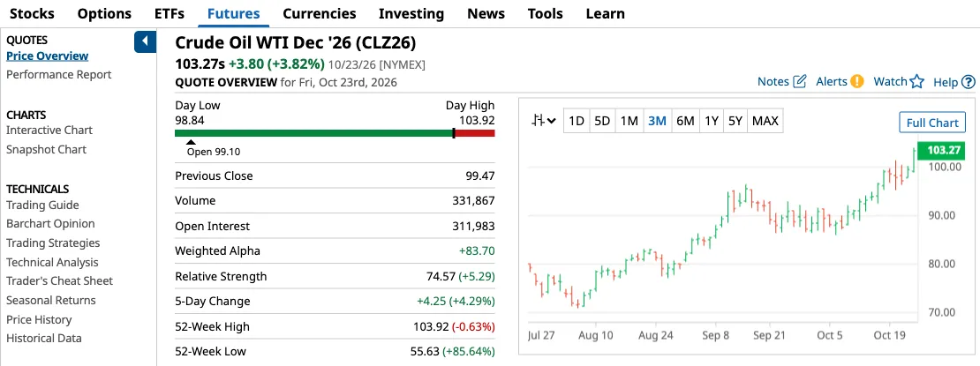Screen dimensions: 980x366
Task: Click the Day High value 103.92
Action: pyautogui.click(x=477, y=119)
